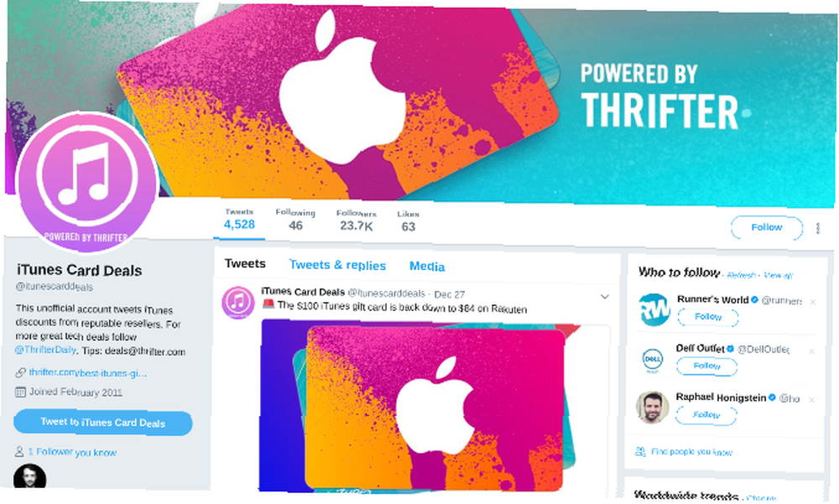Click the known follower's avatar

point(29,476)
